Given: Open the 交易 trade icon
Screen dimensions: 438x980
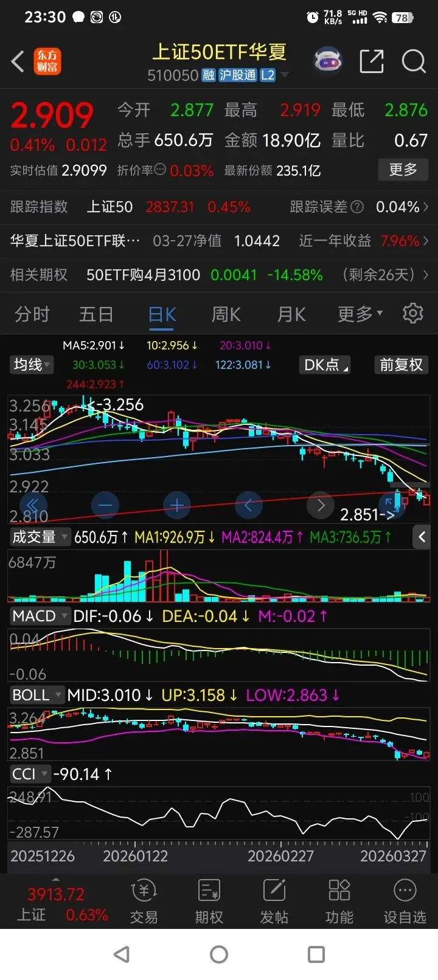Looking at the screenshot, I should click(144, 892).
